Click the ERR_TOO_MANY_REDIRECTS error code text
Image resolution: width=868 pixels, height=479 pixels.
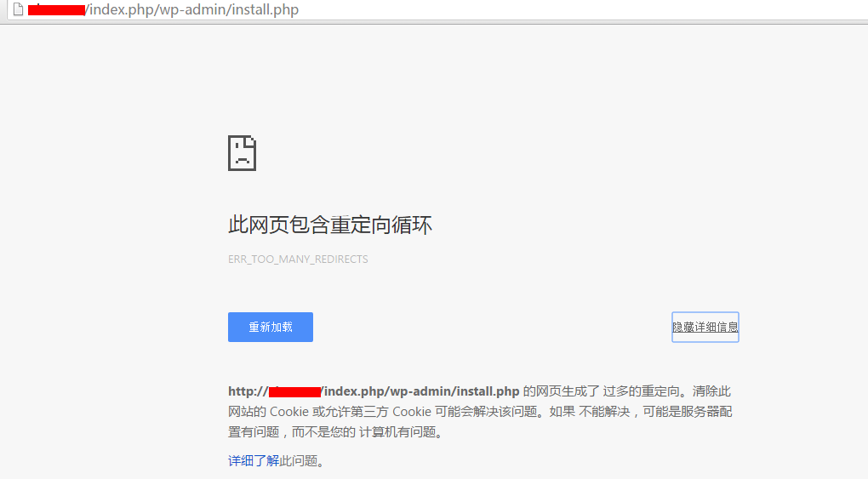tap(298, 259)
